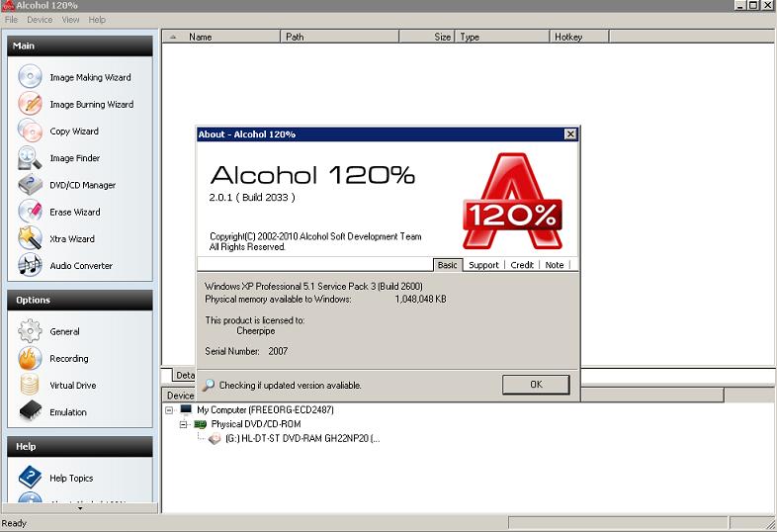Sort list by Name column header

[x=221, y=37]
